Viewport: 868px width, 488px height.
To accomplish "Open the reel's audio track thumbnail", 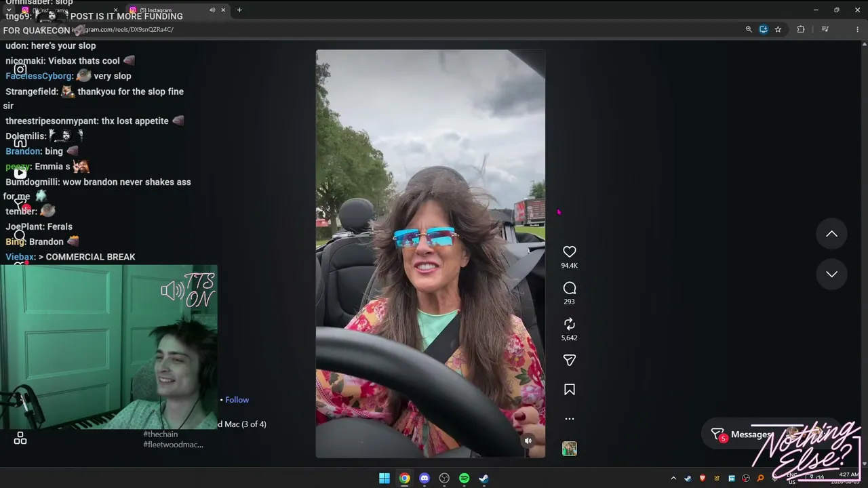I will pyautogui.click(x=569, y=449).
